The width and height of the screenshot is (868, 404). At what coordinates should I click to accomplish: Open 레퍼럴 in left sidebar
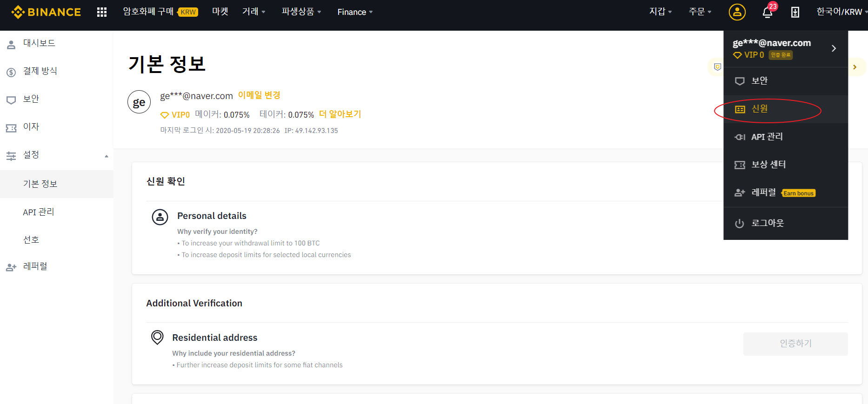(x=56, y=267)
